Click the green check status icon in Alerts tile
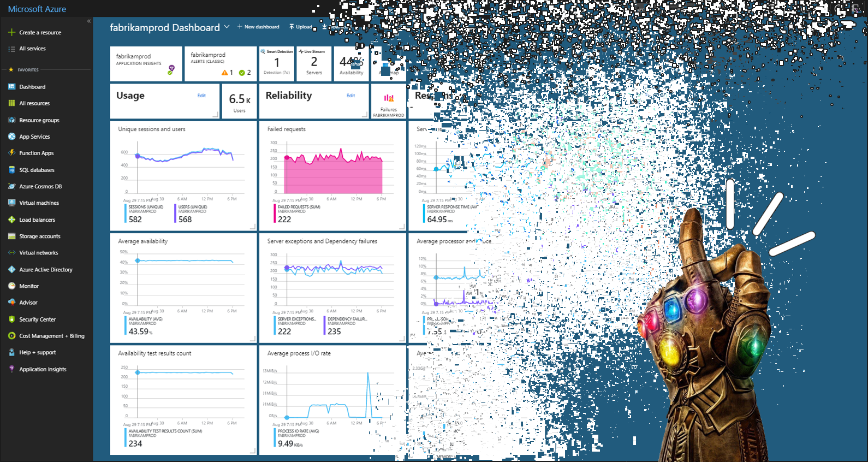The width and height of the screenshot is (868, 462). (x=242, y=73)
